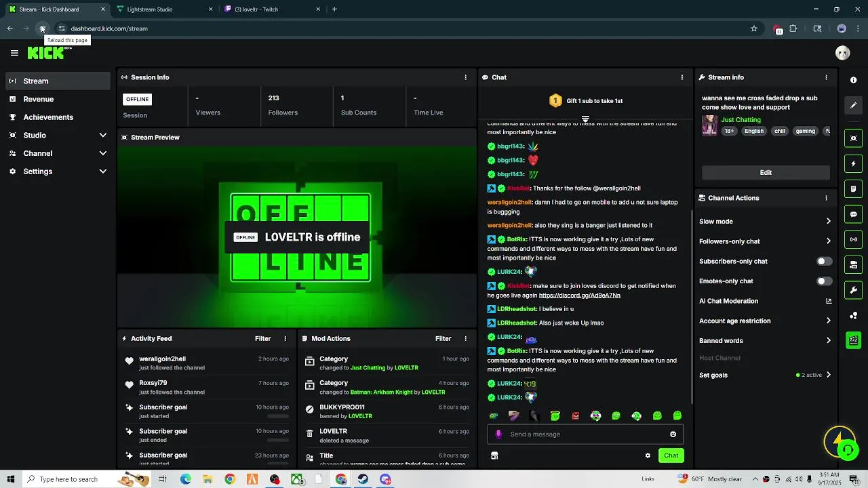
Task: Switch to the loveltr Twitch browser tab
Action: [x=271, y=9]
